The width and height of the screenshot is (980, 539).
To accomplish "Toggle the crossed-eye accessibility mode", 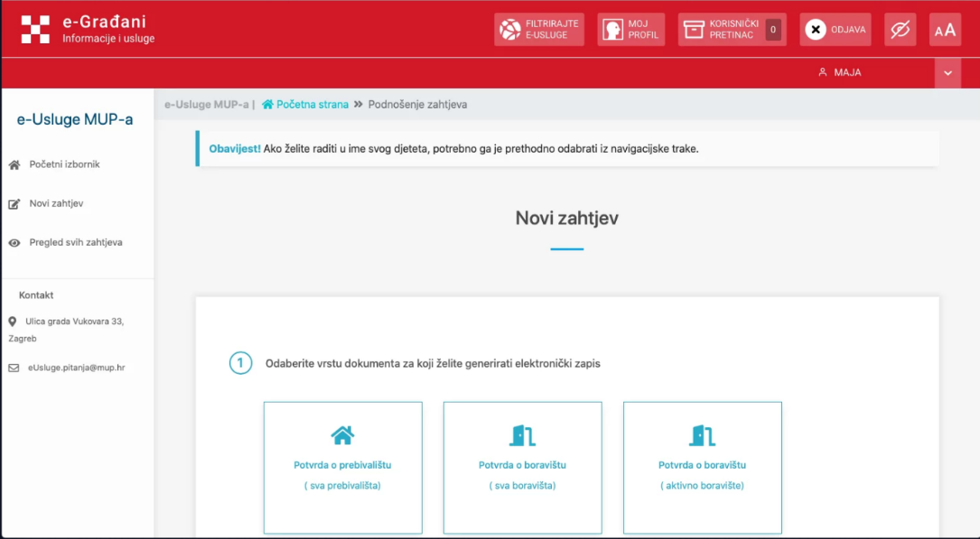I will 900,30.
